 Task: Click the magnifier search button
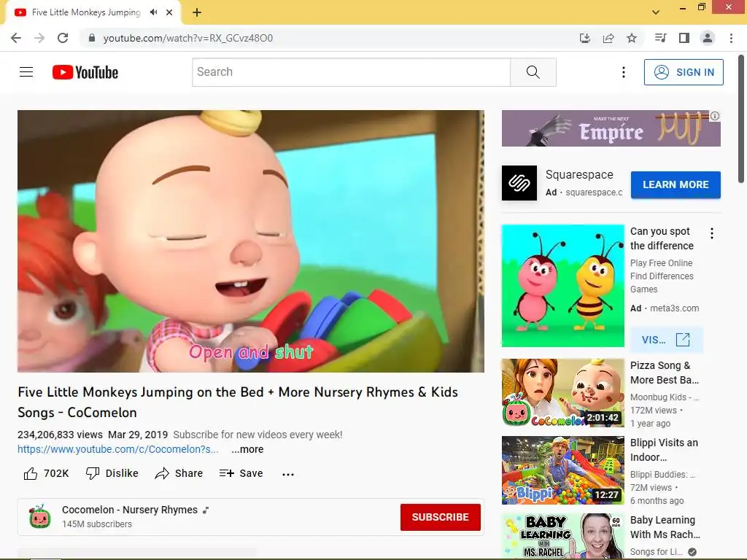click(533, 72)
